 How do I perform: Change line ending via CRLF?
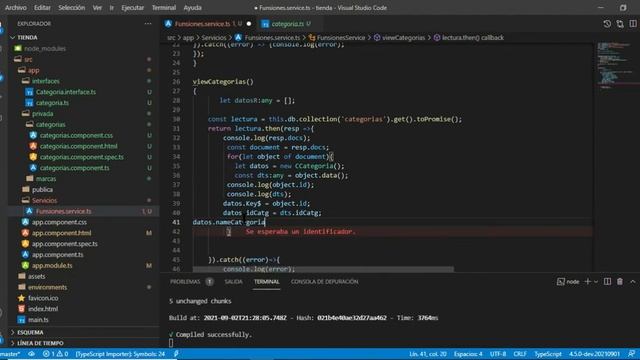(520, 354)
